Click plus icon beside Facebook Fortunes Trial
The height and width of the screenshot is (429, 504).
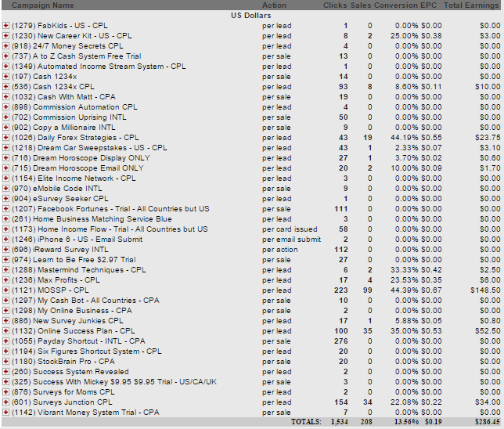coord(5,209)
